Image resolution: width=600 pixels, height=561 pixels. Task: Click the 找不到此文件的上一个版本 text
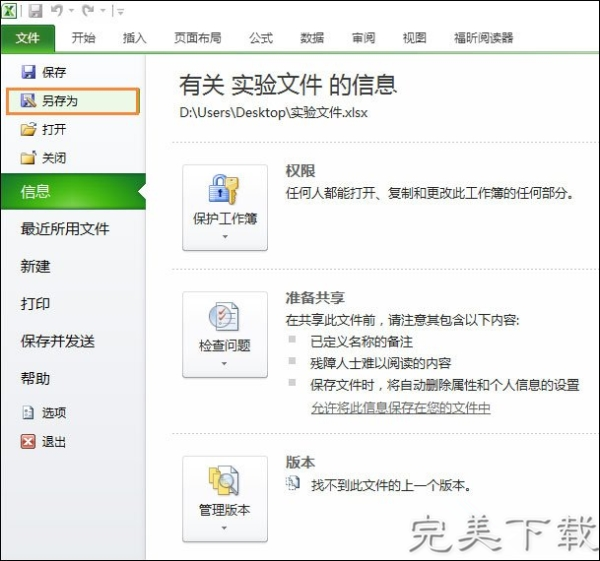coord(391,486)
